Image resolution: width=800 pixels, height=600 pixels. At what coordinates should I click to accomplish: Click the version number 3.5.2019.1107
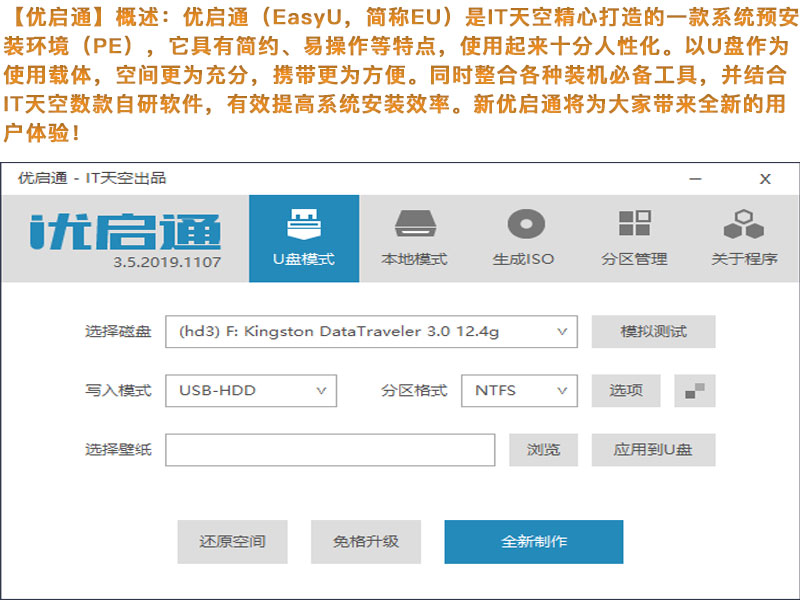click(167, 262)
